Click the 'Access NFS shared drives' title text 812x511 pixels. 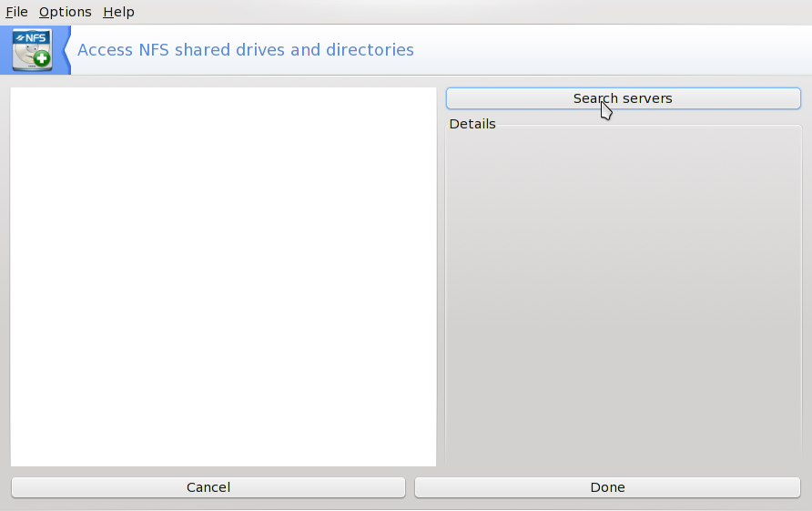pos(182,49)
